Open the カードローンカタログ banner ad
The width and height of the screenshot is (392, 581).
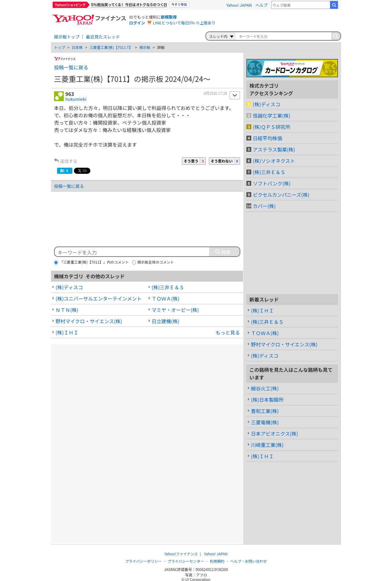coord(292,68)
